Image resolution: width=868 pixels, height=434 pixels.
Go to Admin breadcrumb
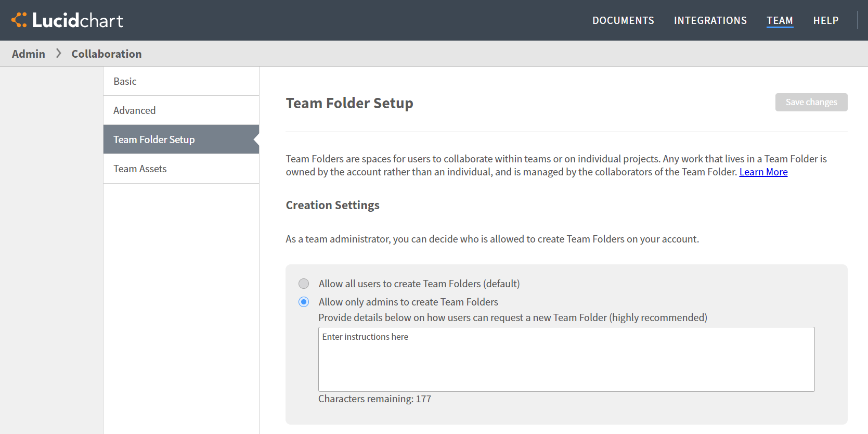(29, 54)
